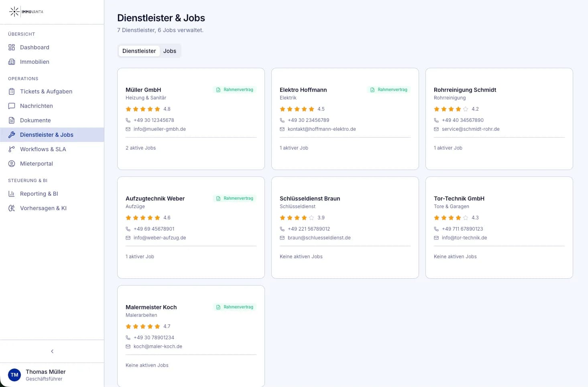588x387 pixels.
Task: Click the Reporting & BI chart icon
Action: (12, 194)
